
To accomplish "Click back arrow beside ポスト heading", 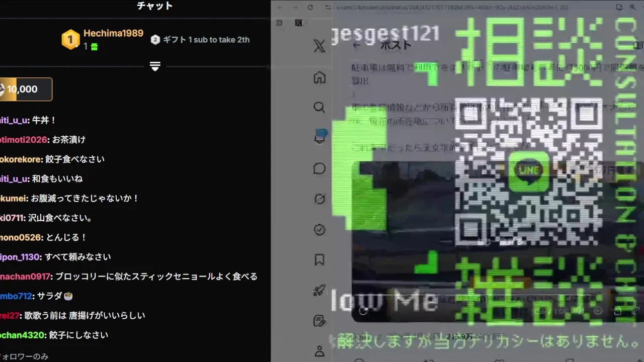I will (x=356, y=45).
